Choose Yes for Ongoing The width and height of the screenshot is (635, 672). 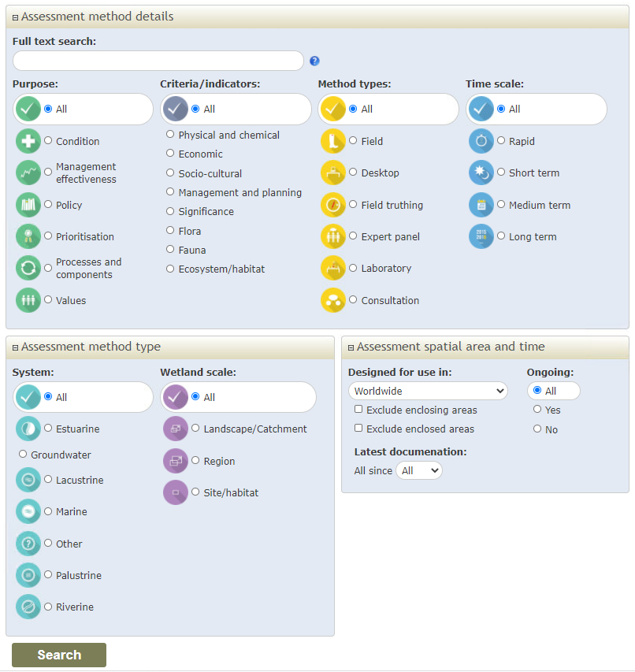[537, 410]
